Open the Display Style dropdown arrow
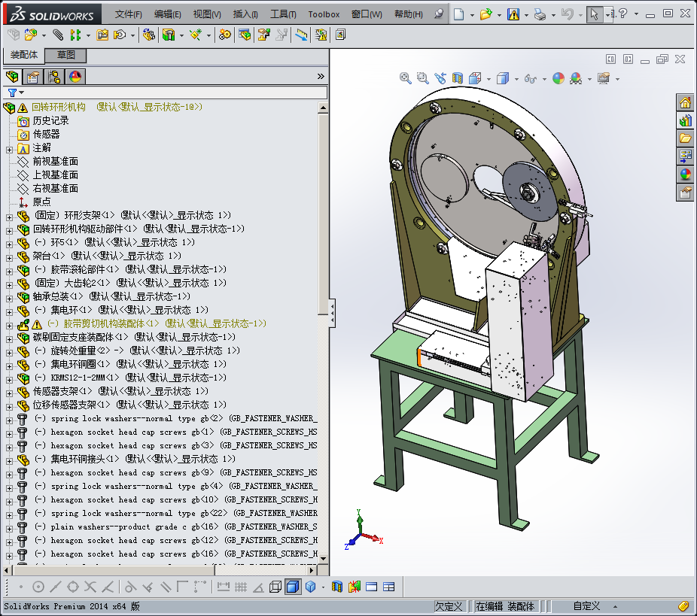Viewport: 697px width, 616px height. point(516,79)
